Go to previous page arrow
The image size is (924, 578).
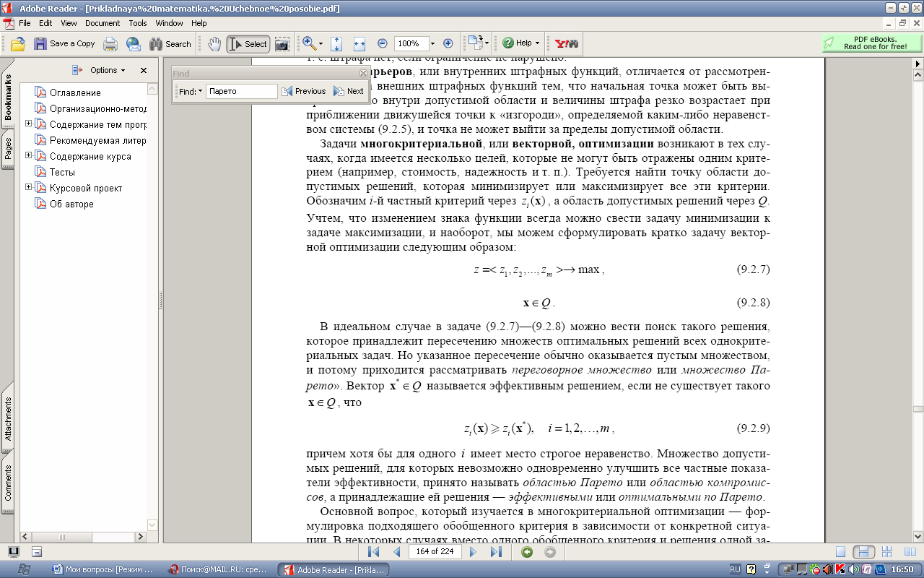(x=396, y=552)
